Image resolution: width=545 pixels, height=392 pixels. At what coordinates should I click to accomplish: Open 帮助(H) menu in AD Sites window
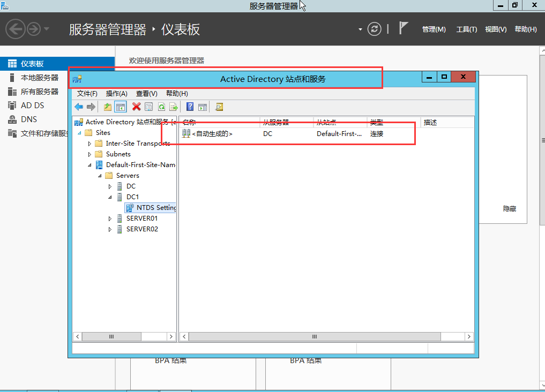point(177,94)
